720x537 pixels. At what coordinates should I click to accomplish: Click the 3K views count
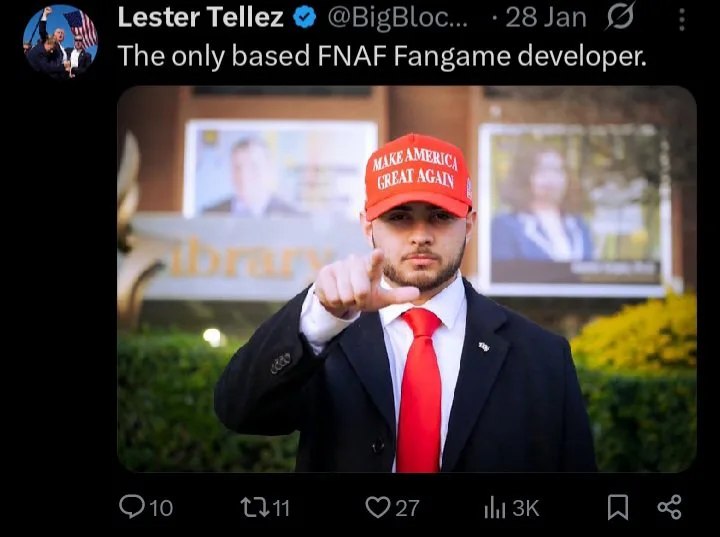pyautogui.click(x=525, y=508)
